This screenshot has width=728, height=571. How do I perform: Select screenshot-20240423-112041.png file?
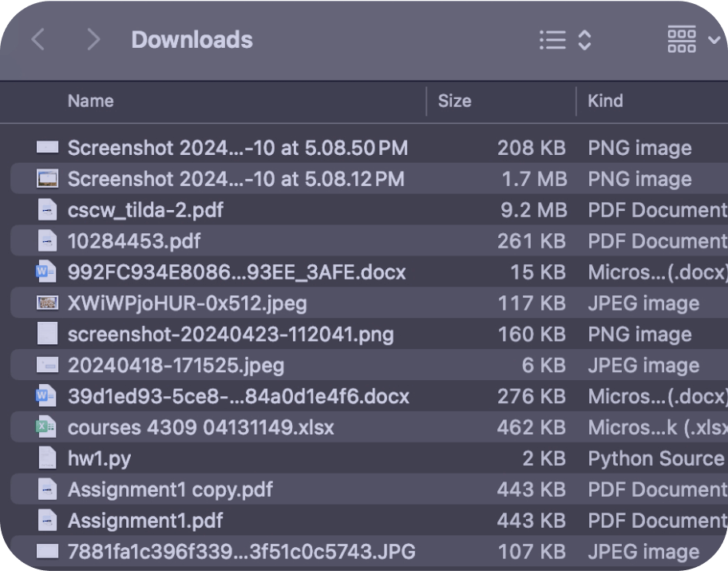(x=230, y=335)
